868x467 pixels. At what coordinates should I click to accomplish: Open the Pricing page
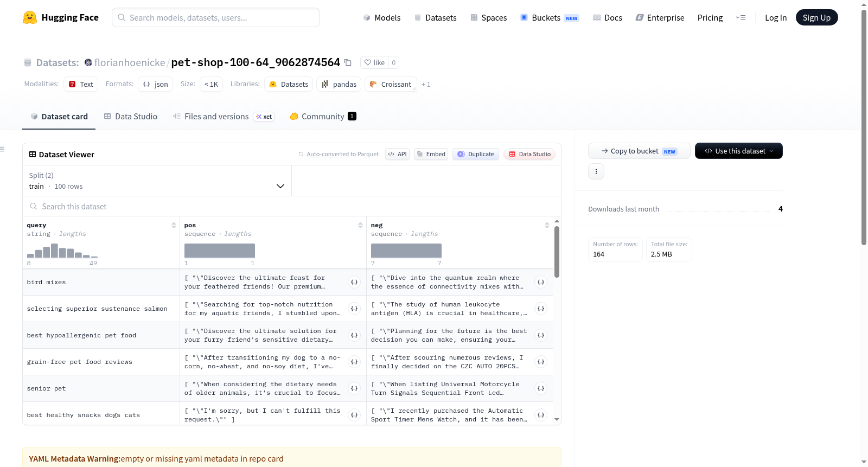point(710,17)
